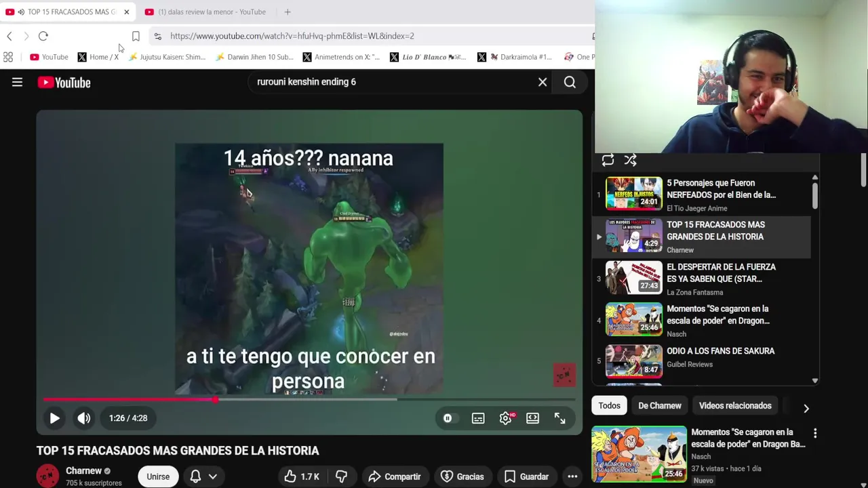The image size is (868, 488).
Task: Open options for recommended Nasch video
Action: [815, 433]
